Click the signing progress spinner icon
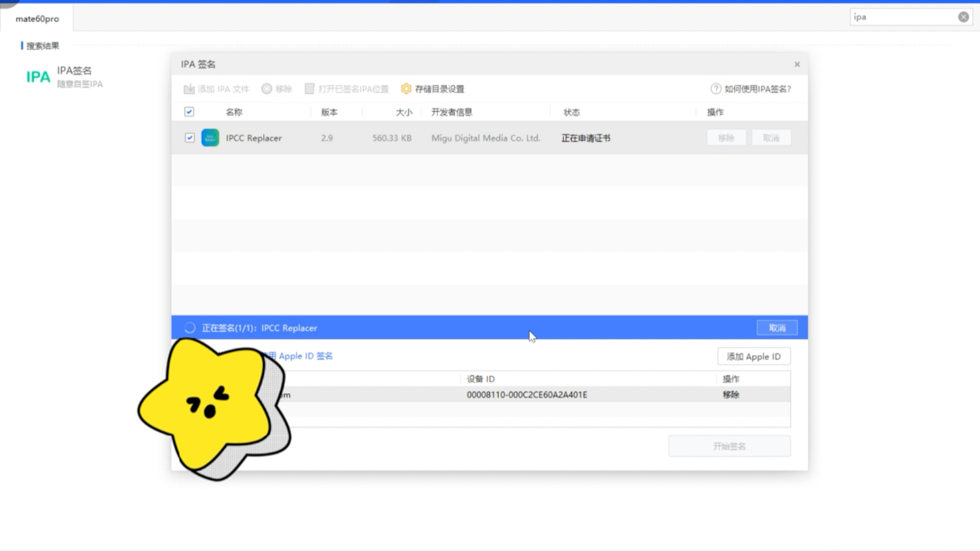 190,328
